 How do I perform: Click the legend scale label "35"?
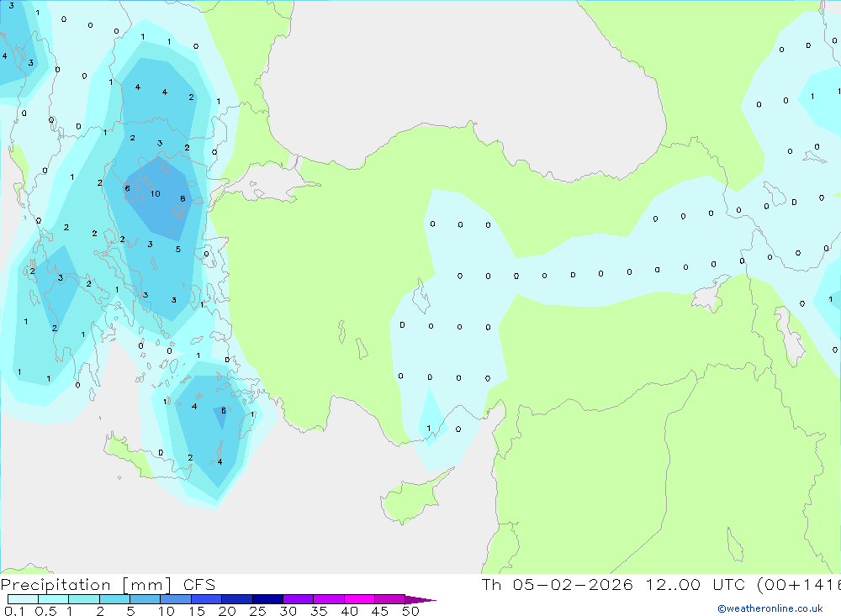pos(319,611)
